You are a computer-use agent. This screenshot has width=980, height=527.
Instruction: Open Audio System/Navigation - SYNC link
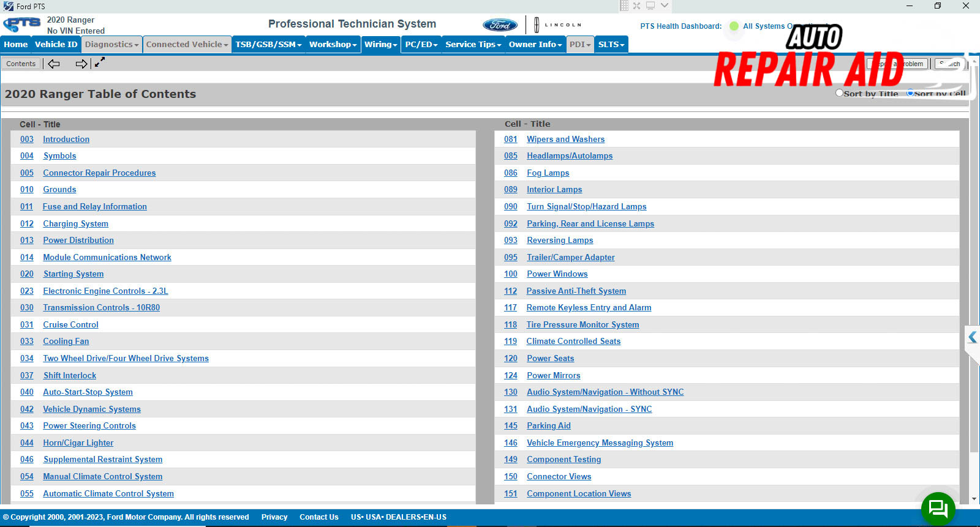[589, 409]
